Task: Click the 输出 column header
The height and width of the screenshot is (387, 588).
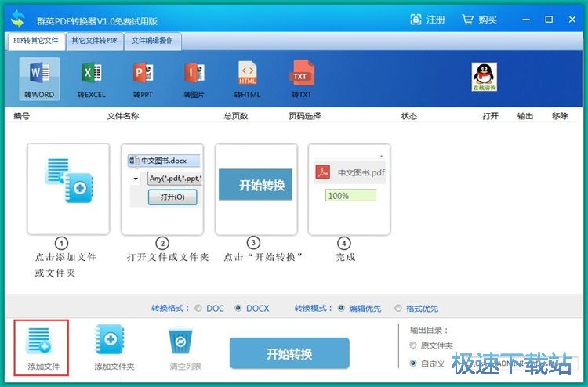Action: tap(525, 116)
